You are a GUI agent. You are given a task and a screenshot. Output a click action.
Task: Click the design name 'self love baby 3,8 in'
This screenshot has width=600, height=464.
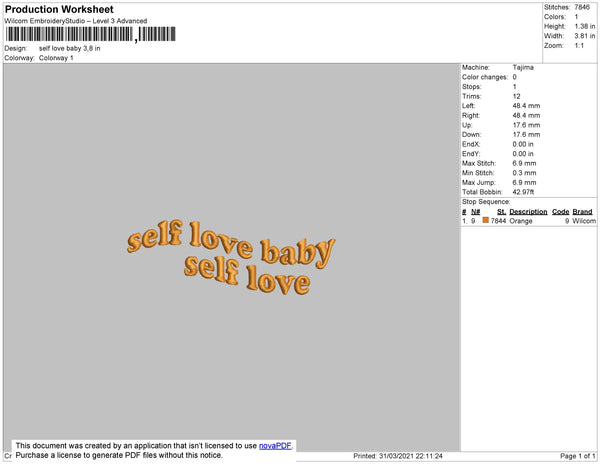click(x=70, y=49)
